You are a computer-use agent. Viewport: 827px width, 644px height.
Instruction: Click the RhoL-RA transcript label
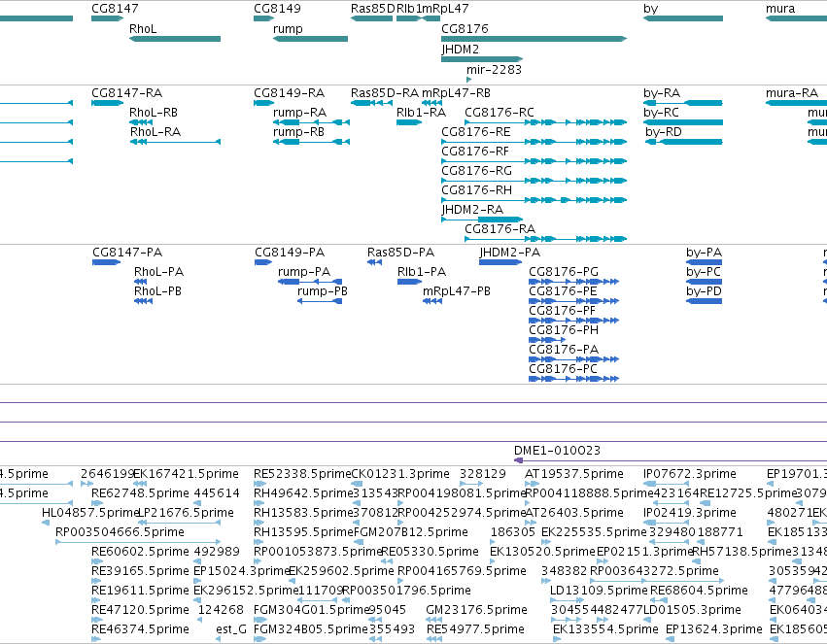[155, 132]
